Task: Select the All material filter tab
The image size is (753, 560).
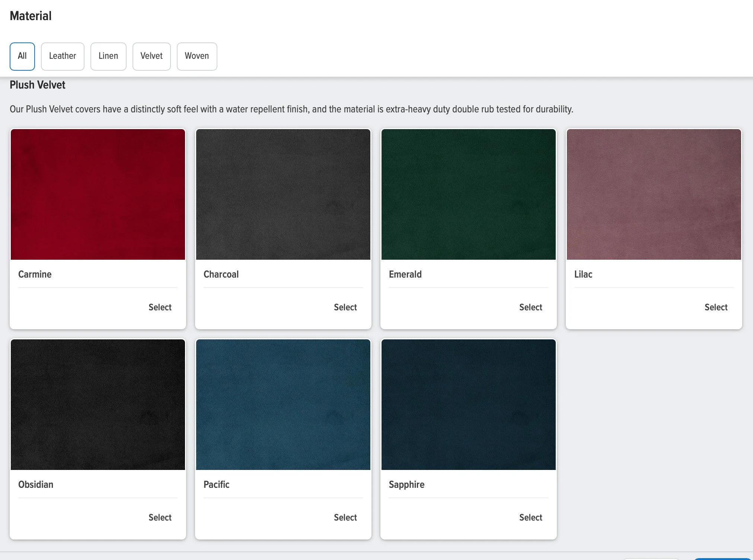Action: (x=22, y=56)
